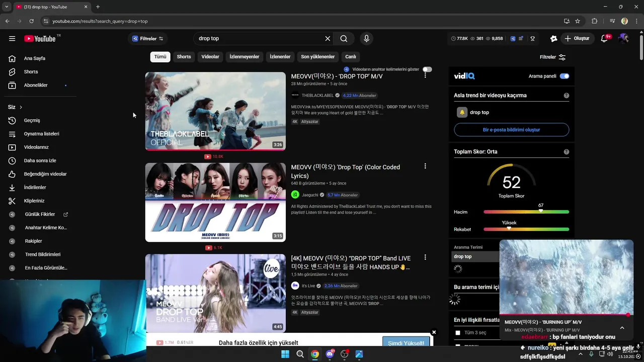Open the Color Coded Lyrics thumbnail
Image resolution: width=644 pixels, height=362 pixels.
[x=215, y=202]
